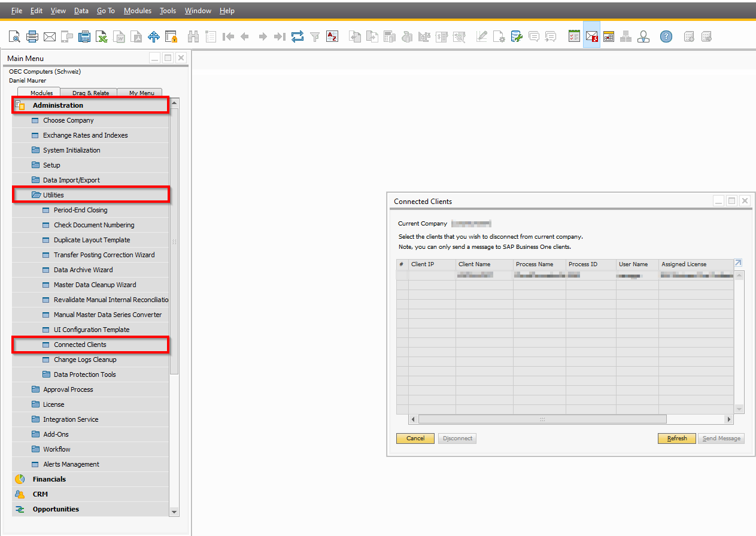Switch to the Drag & Relate tab

pyautogui.click(x=91, y=93)
